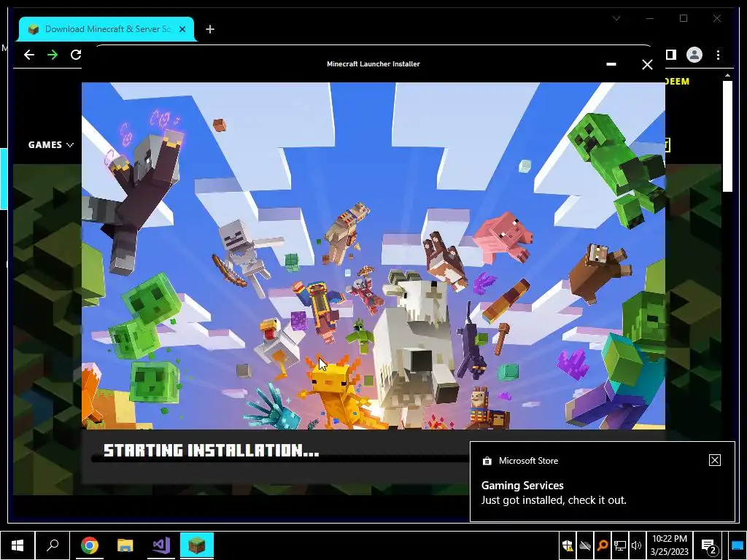Minimize the Minecraft Launcher Installer
The width and height of the screenshot is (747, 560).
[x=611, y=64]
